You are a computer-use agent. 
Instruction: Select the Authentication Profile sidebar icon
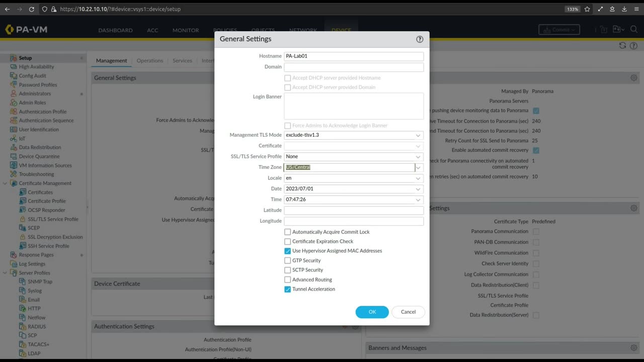coord(14,112)
